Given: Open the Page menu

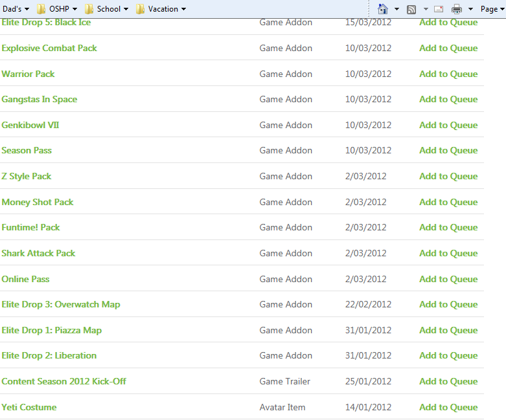Looking at the screenshot, I should tap(492, 9).
